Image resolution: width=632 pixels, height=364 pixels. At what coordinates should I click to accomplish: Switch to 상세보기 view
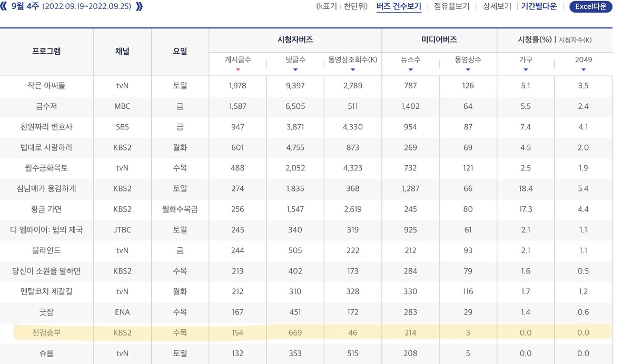[497, 6]
